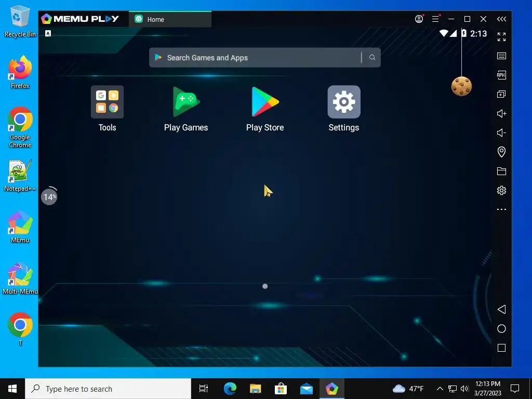Click the Windows taskbar search box
Screen dimensions: 532x399
point(108,389)
